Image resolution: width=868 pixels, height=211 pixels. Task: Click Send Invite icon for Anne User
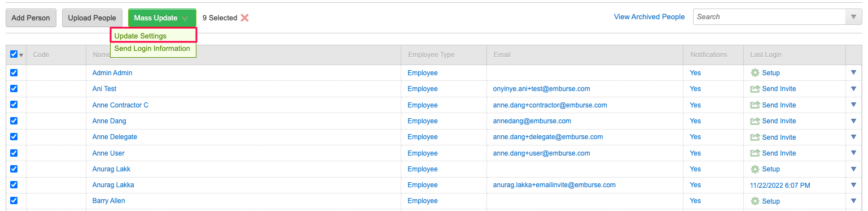coord(755,153)
